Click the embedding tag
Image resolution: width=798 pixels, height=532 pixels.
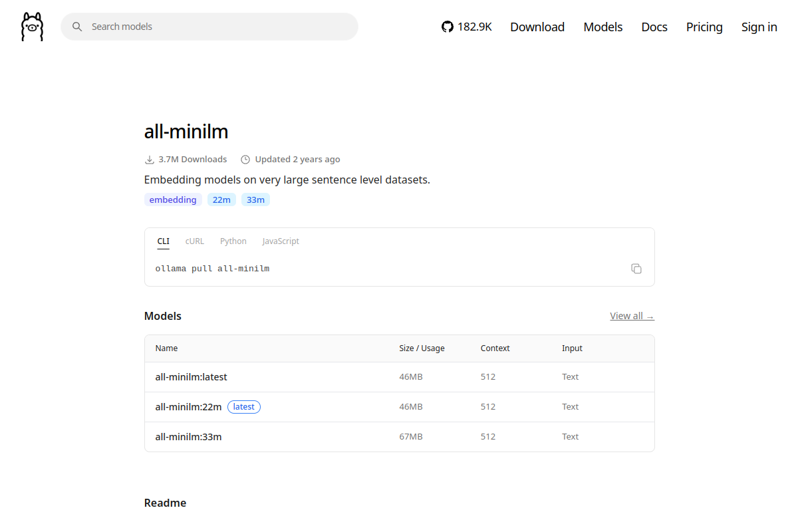click(173, 199)
